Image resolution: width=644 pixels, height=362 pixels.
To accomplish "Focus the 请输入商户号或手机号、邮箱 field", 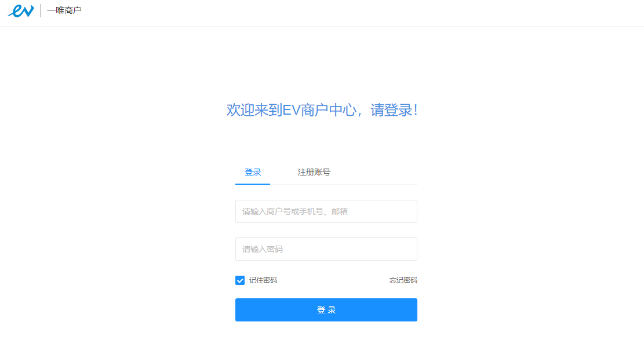I will [326, 211].
